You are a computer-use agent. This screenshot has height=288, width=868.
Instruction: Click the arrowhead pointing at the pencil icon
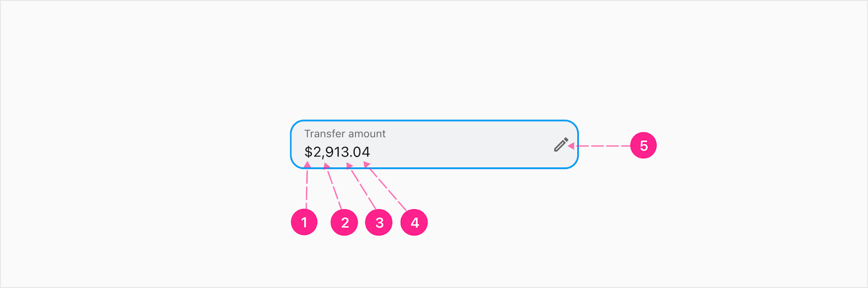571,146
